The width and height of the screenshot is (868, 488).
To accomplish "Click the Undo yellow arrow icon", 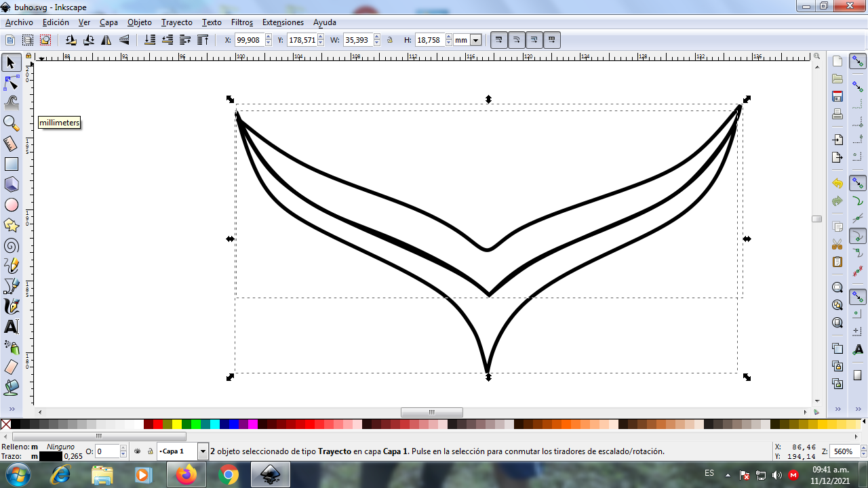I will tap(837, 184).
